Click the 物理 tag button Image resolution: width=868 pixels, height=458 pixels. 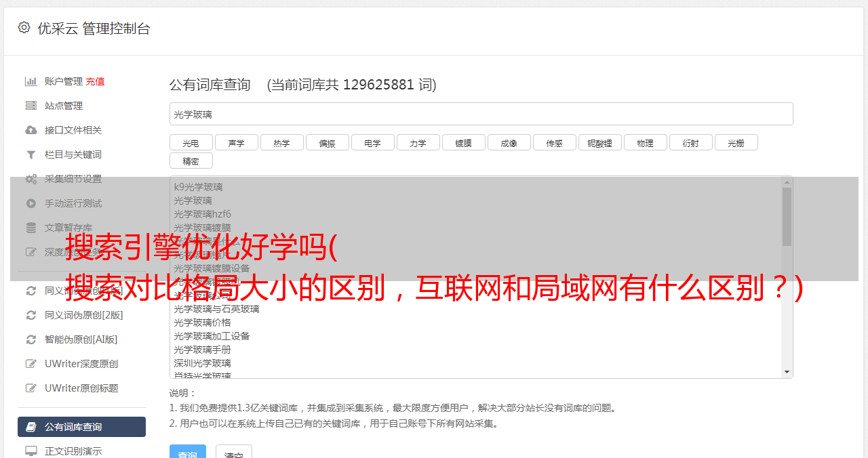(645, 142)
